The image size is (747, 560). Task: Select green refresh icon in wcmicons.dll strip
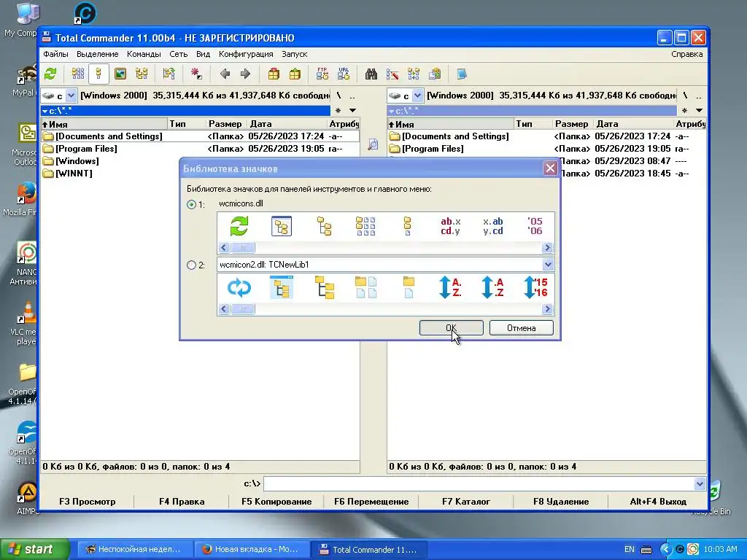click(x=239, y=226)
